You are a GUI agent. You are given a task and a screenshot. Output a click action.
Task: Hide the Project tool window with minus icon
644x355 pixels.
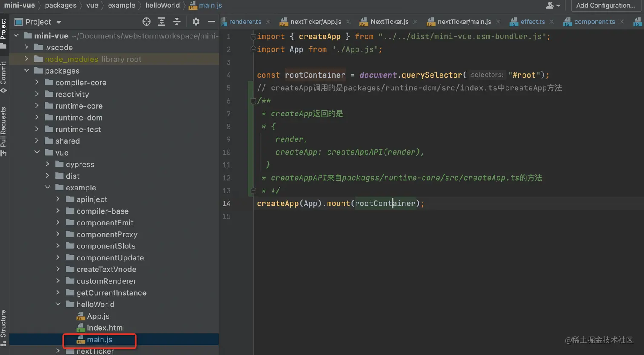(211, 22)
